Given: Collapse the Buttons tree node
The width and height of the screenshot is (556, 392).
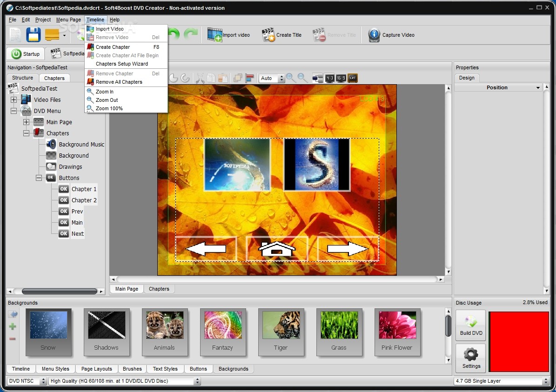Looking at the screenshot, I should click(39, 178).
